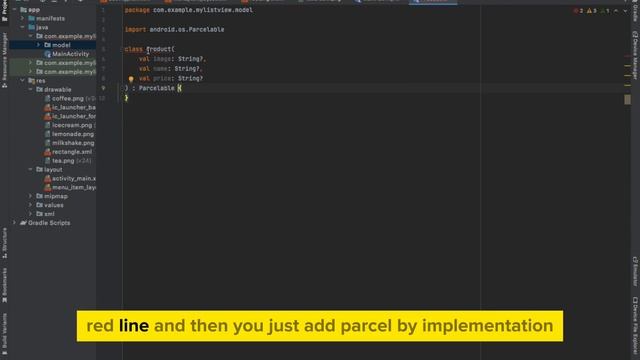Viewport: 640px width, 360px height.
Task: Click the red error count indicator
Action: (x=578, y=11)
